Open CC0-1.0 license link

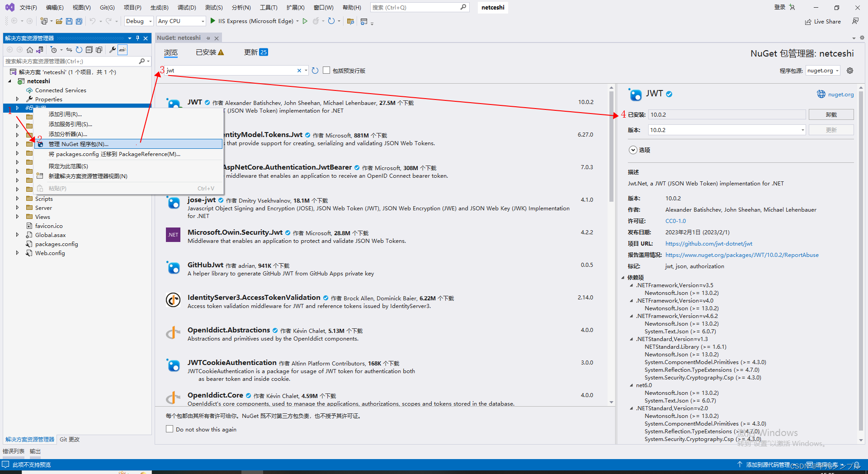[675, 221]
